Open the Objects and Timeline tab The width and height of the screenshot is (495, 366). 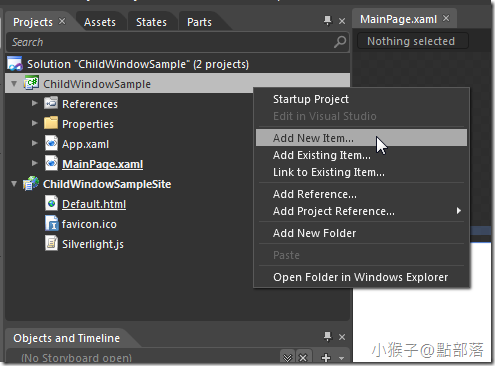(66, 338)
